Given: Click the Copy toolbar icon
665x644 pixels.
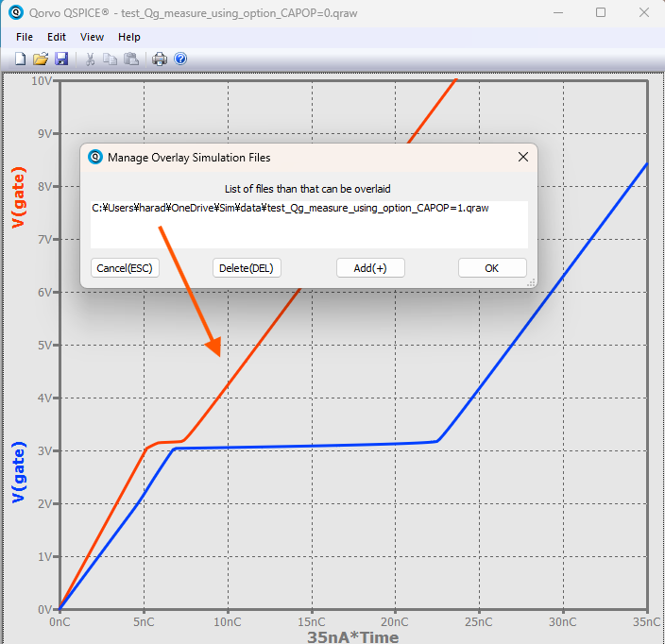Looking at the screenshot, I should click(111, 59).
